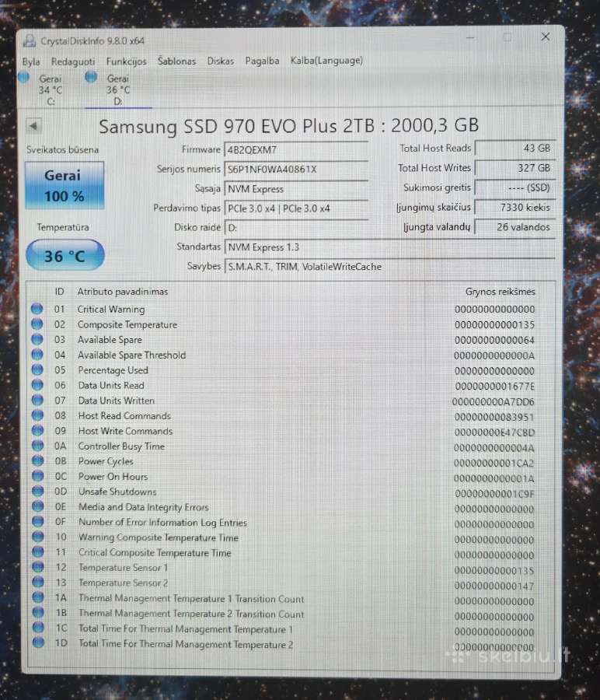This screenshot has height=700, width=600.
Task: Click the status icon for Host Read Commands
Action: pyautogui.click(x=37, y=415)
